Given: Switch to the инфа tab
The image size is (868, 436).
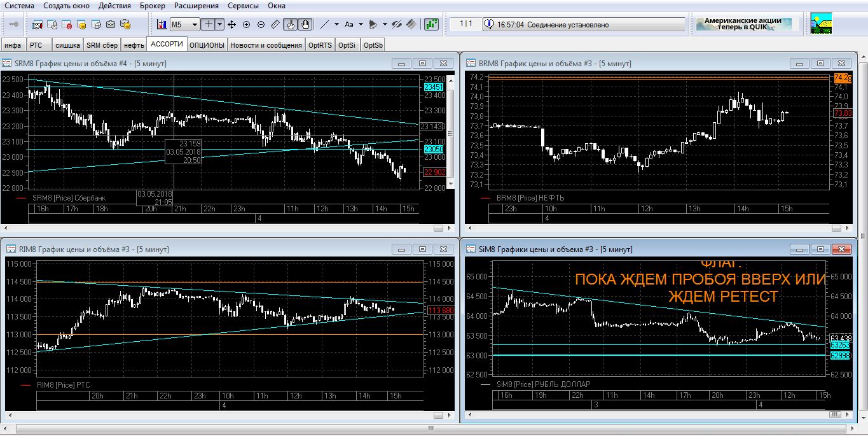Looking at the screenshot, I should point(13,45).
